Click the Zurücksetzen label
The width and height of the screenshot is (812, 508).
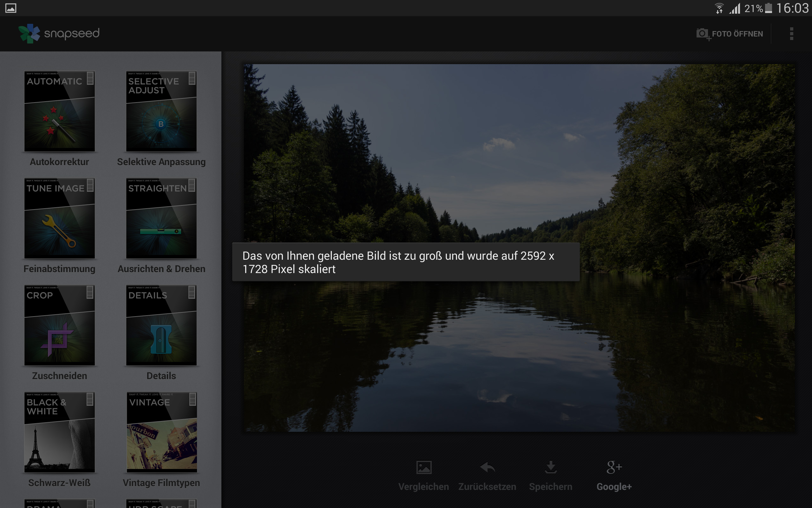[x=487, y=487]
